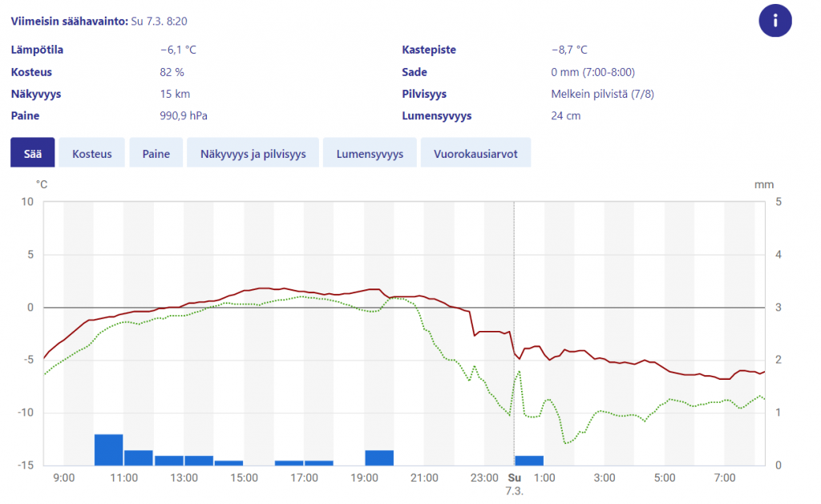Open the Paine tab
The image size is (821, 504).
(156, 153)
